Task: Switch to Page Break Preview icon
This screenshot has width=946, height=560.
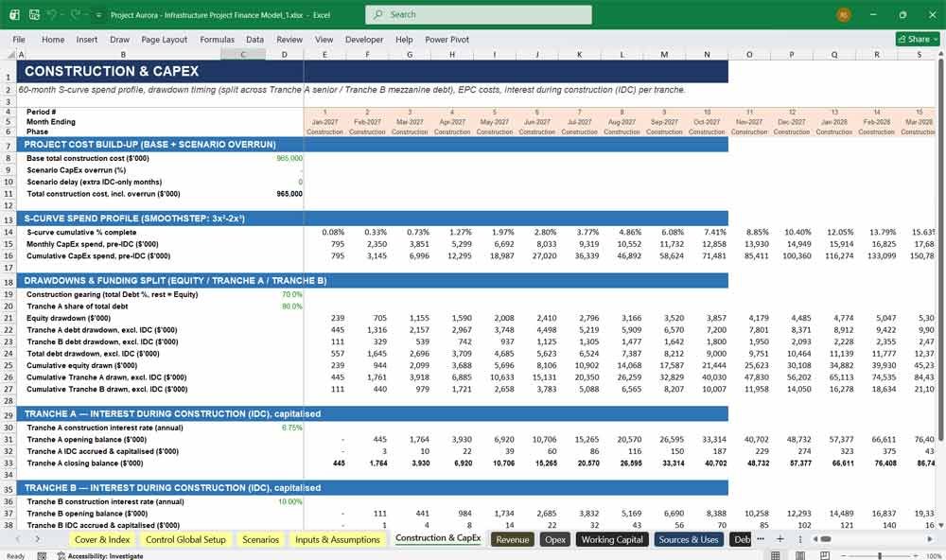Action: (824, 555)
